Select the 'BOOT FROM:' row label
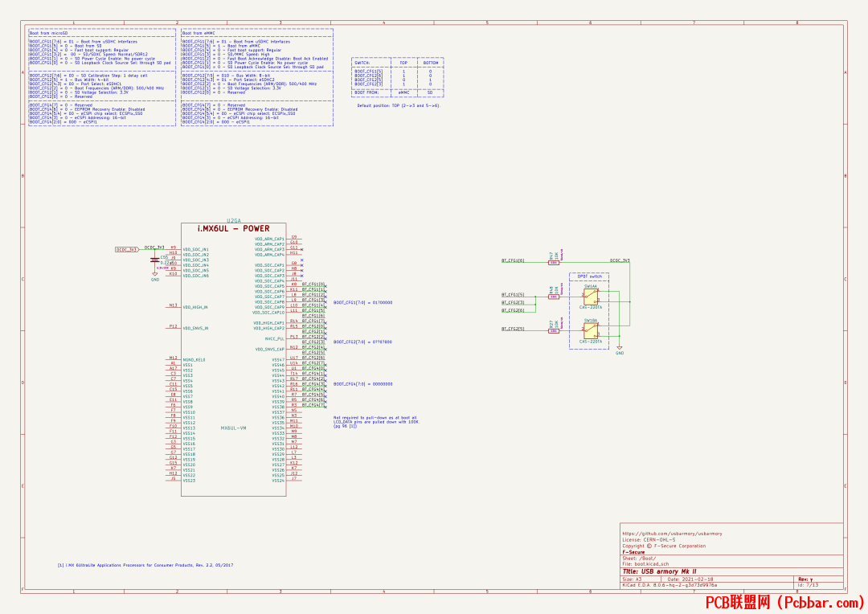Image resolution: width=868 pixels, height=614 pixels. [x=366, y=92]
